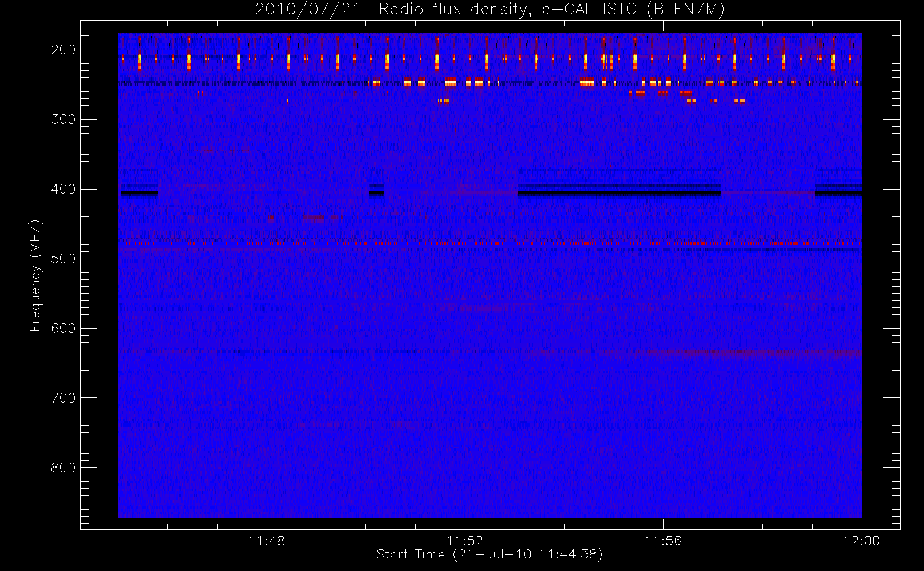
Task: Pick the 800 frequency tick label
Action: pos(63,468)
